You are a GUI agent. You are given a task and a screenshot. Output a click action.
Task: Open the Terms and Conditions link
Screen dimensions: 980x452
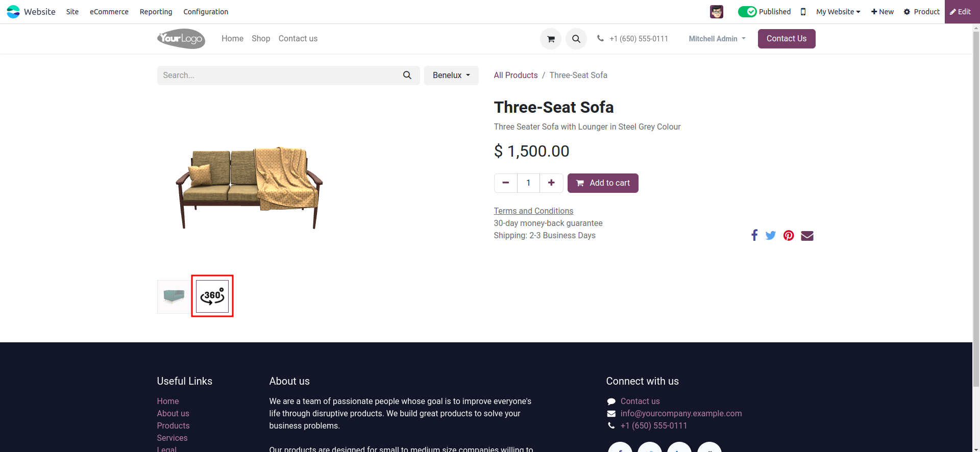(533, 211)
